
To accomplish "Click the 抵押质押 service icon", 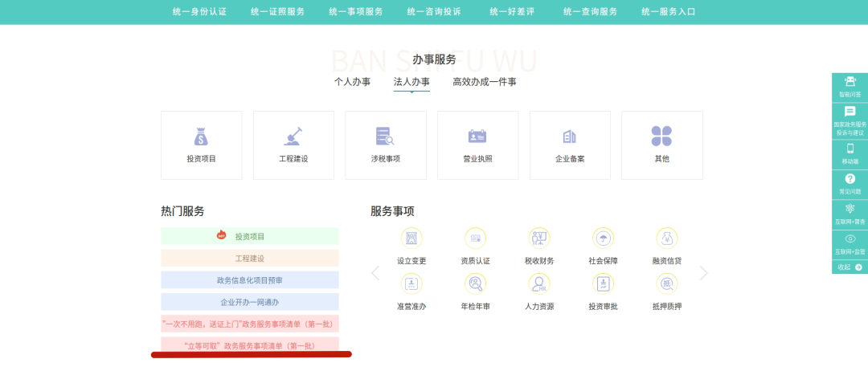I will pos(667,283).
